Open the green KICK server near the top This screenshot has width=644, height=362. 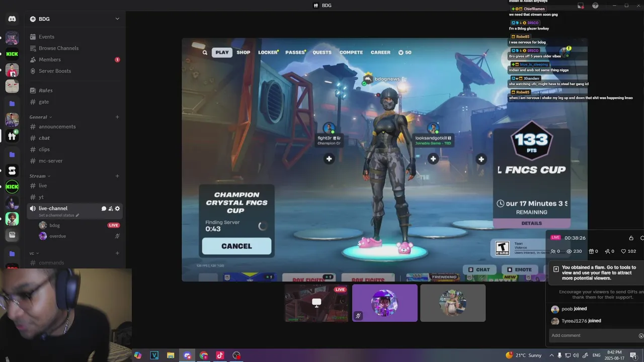coord(12,54)
